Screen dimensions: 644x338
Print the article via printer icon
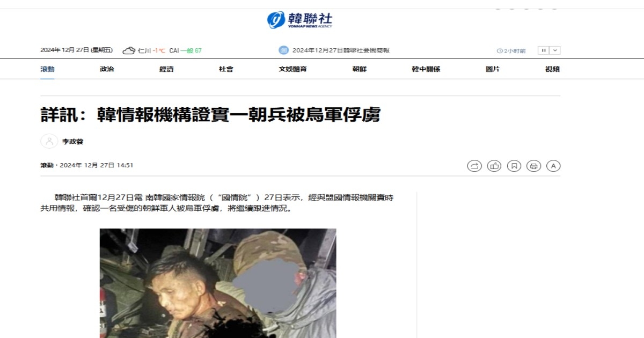point(534,166)
